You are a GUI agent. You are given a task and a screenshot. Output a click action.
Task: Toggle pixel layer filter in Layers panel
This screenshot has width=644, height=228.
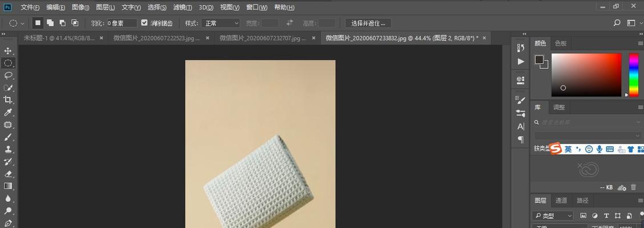coord(583,215)
